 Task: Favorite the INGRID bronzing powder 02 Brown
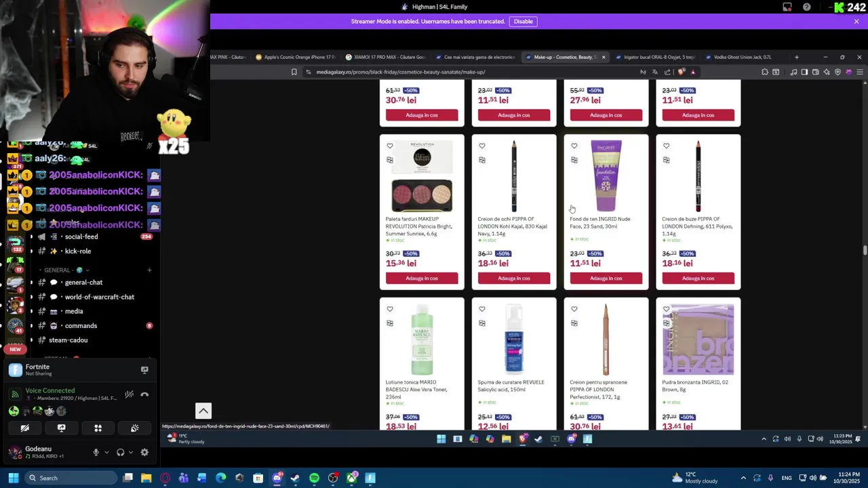[667, 309]
